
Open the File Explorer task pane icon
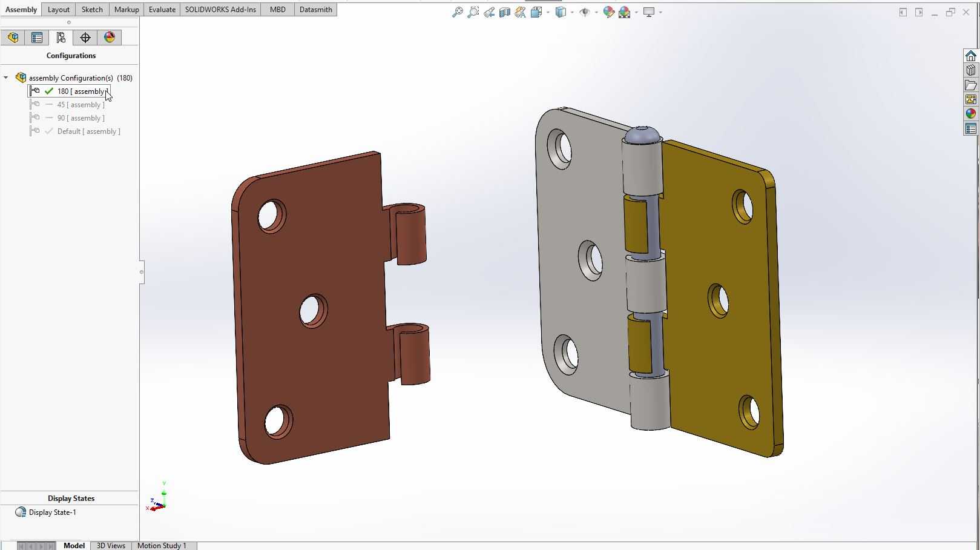(971, 85)
